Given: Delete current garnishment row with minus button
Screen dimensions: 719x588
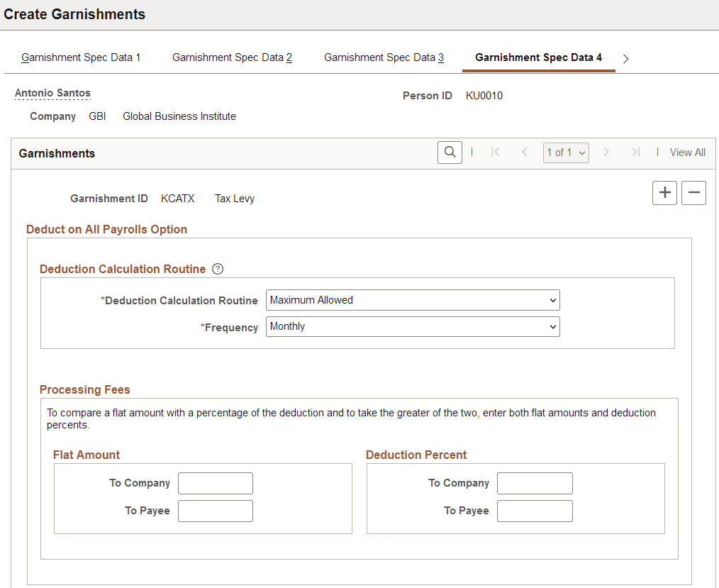Looking at the screenshot, I should 693,192.
